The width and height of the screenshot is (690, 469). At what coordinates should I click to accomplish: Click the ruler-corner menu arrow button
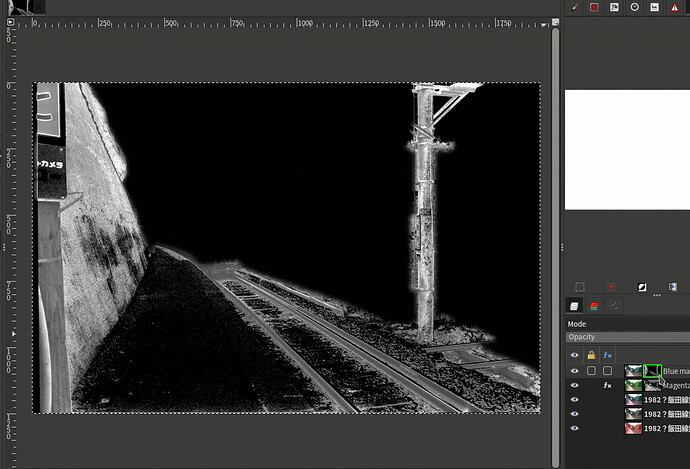pyautogui.click(x=9, y=21)
